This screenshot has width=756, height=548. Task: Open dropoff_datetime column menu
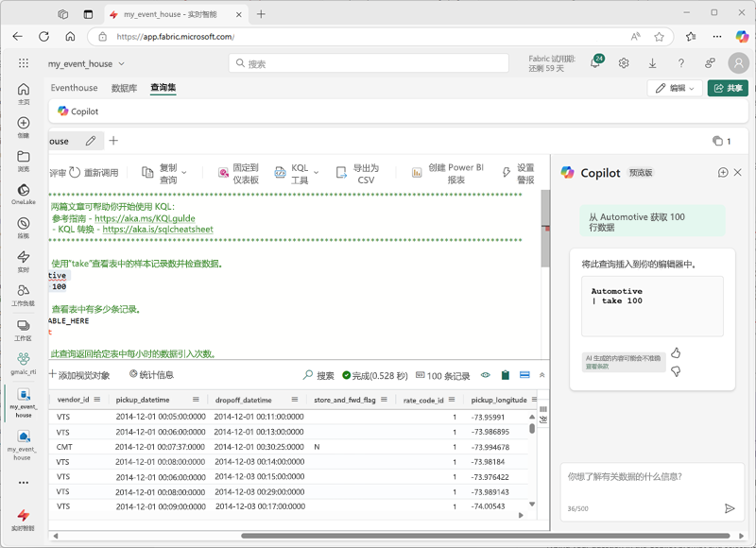click(x=295, y=400)
